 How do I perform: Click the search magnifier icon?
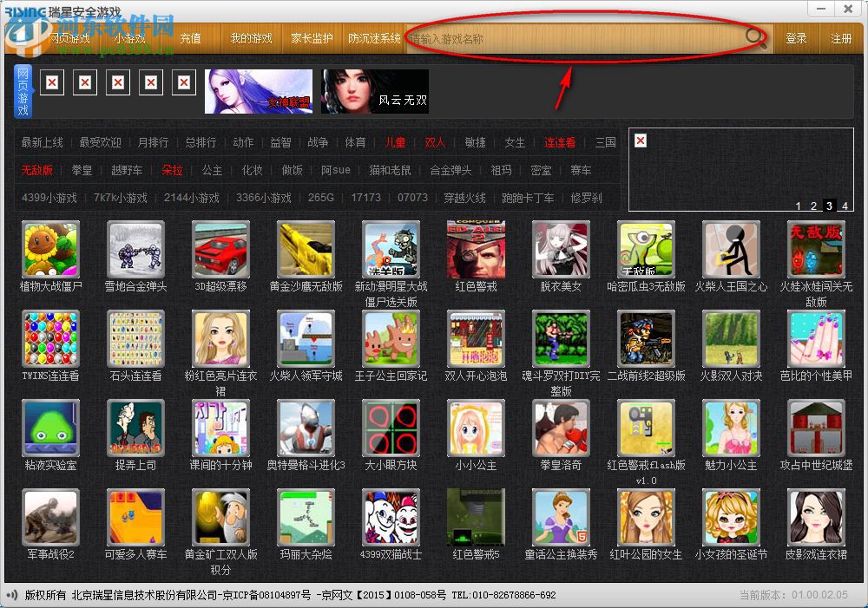pos(755,37)
